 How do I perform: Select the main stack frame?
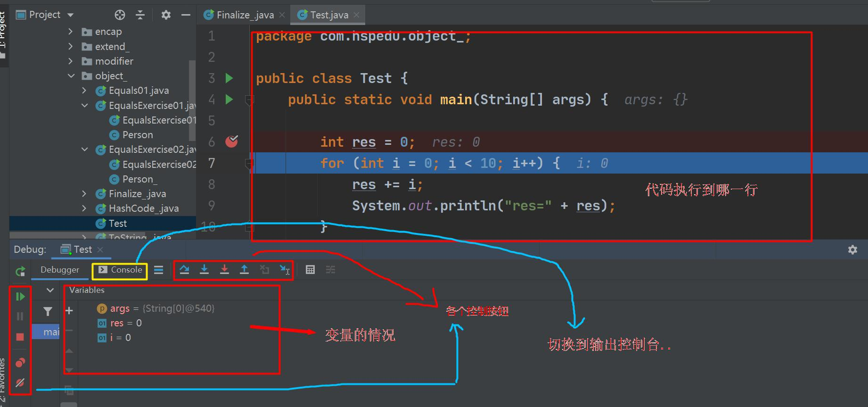pos(46,332)
